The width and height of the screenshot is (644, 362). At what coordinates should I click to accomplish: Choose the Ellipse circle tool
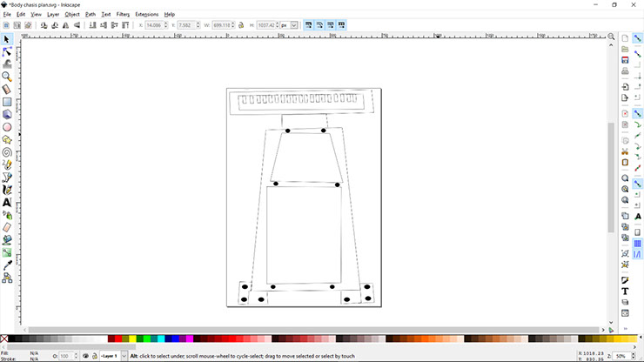(x=7, y=127)
